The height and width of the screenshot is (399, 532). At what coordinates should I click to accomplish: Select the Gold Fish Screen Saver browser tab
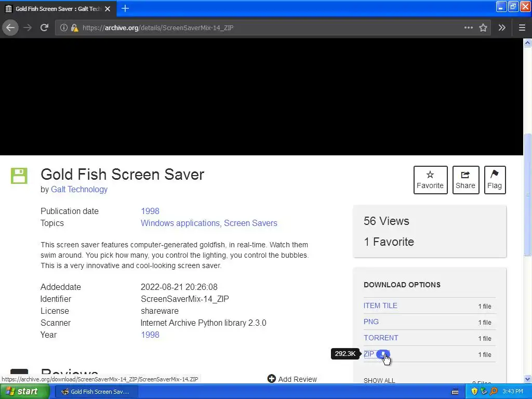click(x=58, y=9)
